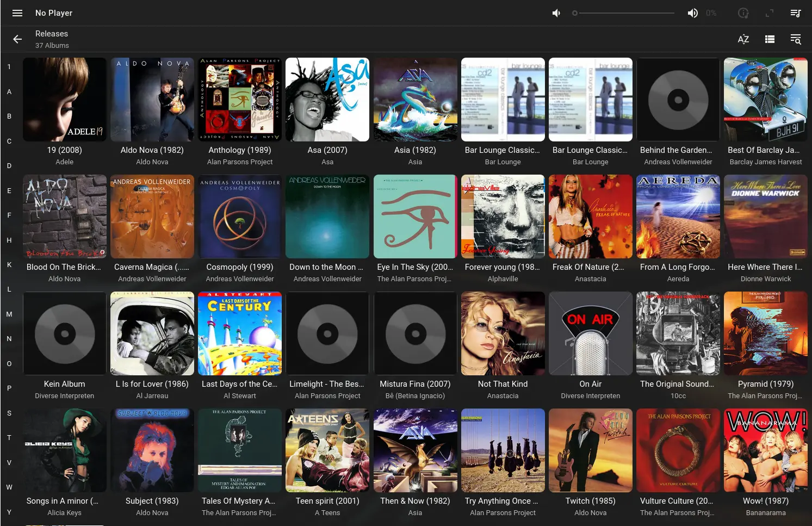This screenshot has height=526, width=812.
Task: Jump to letter S in index
Action: (x=9, y=413)
